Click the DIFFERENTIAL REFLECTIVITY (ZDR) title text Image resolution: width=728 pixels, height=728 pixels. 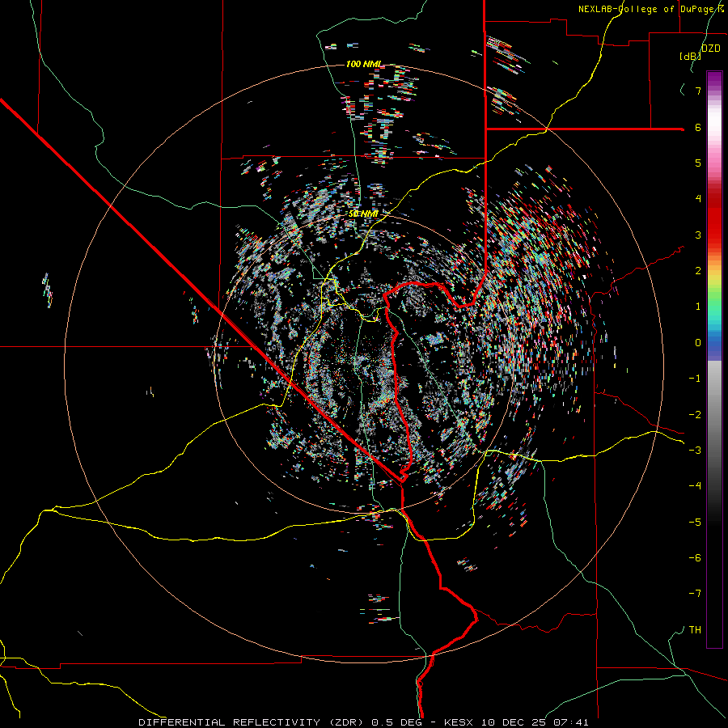coord(252,722)
